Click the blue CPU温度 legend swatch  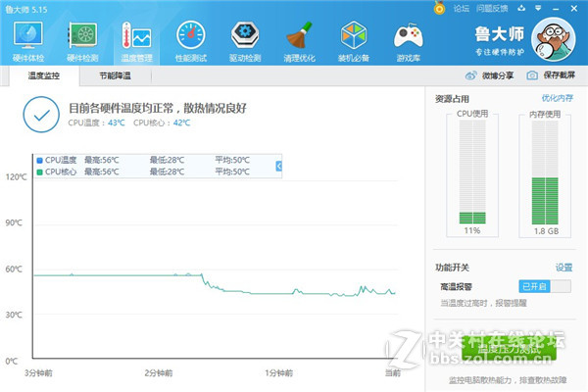coord(40,160)
